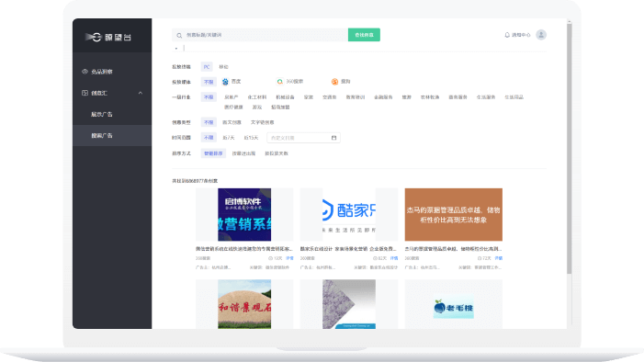Screen dimensions: 644x362
Task: Filter industry by 农林牧渔
Action: tap(430, 97)
